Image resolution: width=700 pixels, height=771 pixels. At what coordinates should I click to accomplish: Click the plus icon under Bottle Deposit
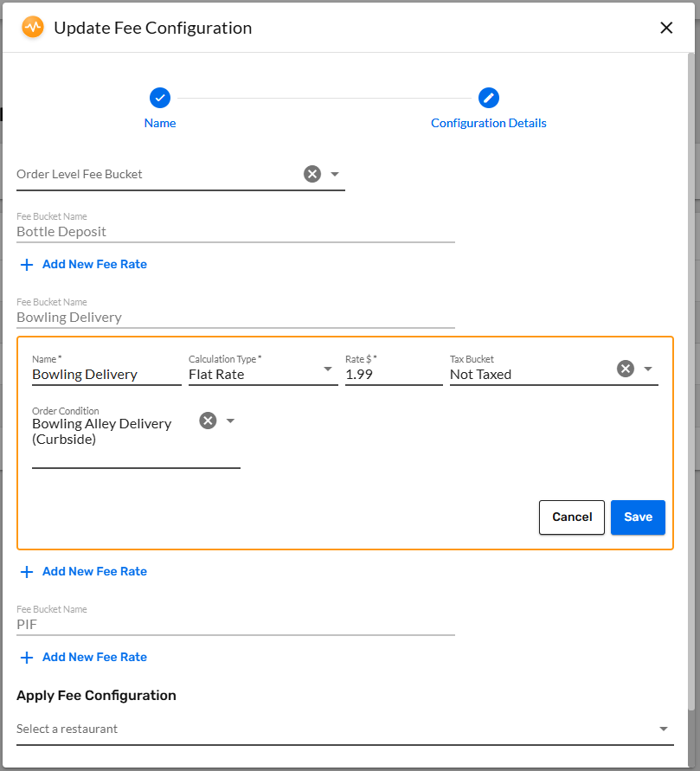[x=27, y=264]
